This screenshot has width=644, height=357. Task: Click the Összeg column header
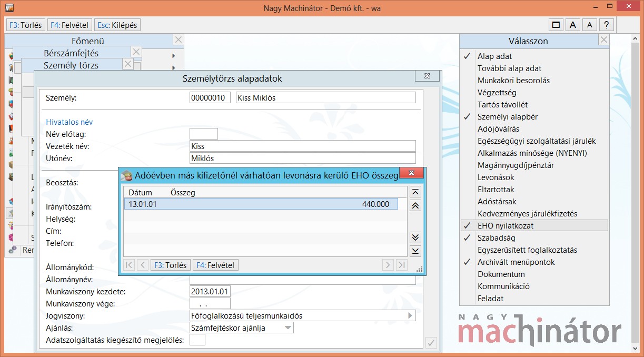pyautogui.click(x=183, y=193)
